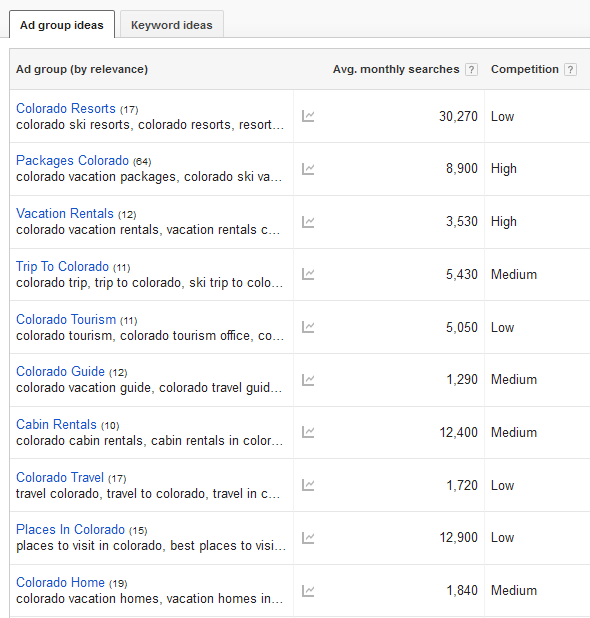The width and height of the screenshot is (590, 618).
Task: Open trend chart icon for Colorado Guide
Action: [x=308, y=380]
